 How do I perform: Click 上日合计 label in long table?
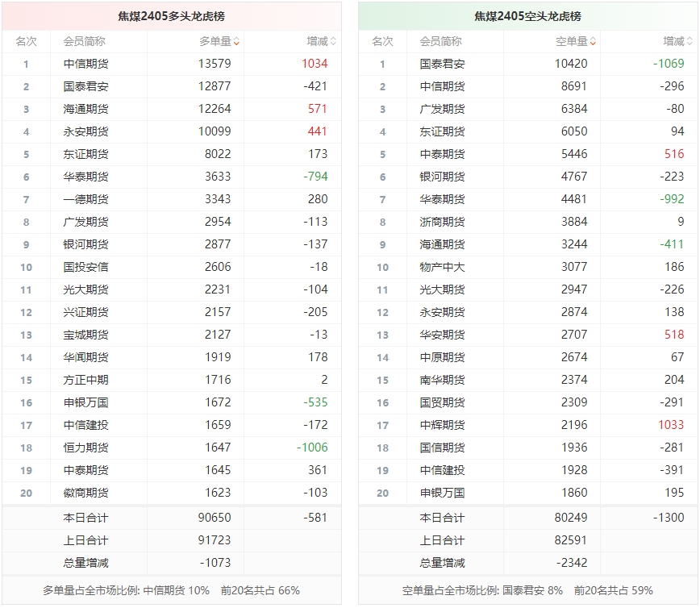point(85,540)
